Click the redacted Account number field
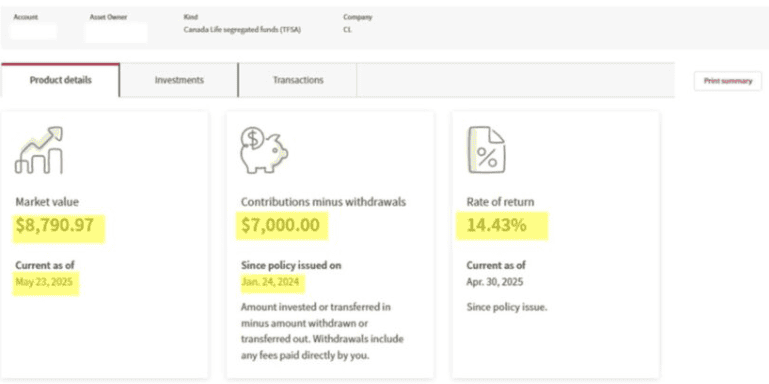This screenshot has height=384, width=769. (x=33, y=31)
